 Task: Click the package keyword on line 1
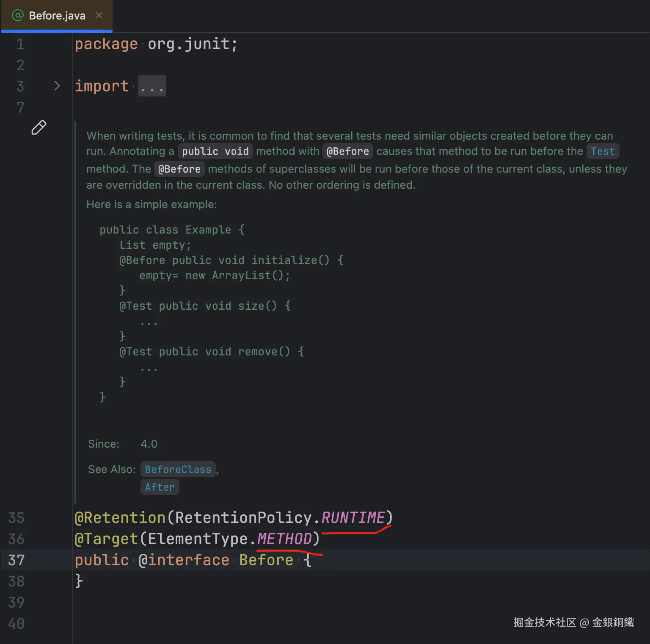tap(106, 44)
